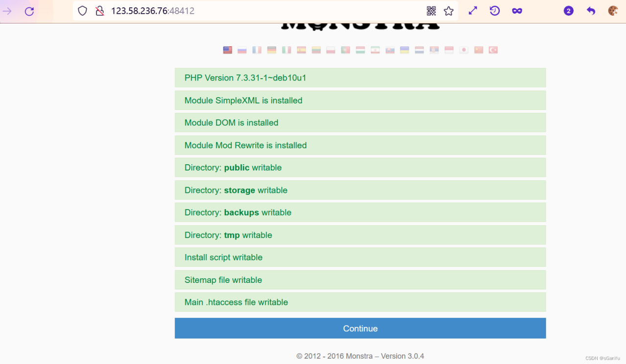Viewport: 626px width, 364px height.
Task: Open the QR code icon in the toolbar
Action: [431, 10]
